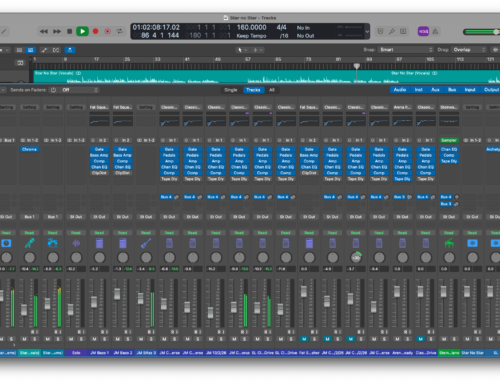Open the Sends on Faders Off dropdown
This screenshot has width=500, height=383.
coord(80,90)
